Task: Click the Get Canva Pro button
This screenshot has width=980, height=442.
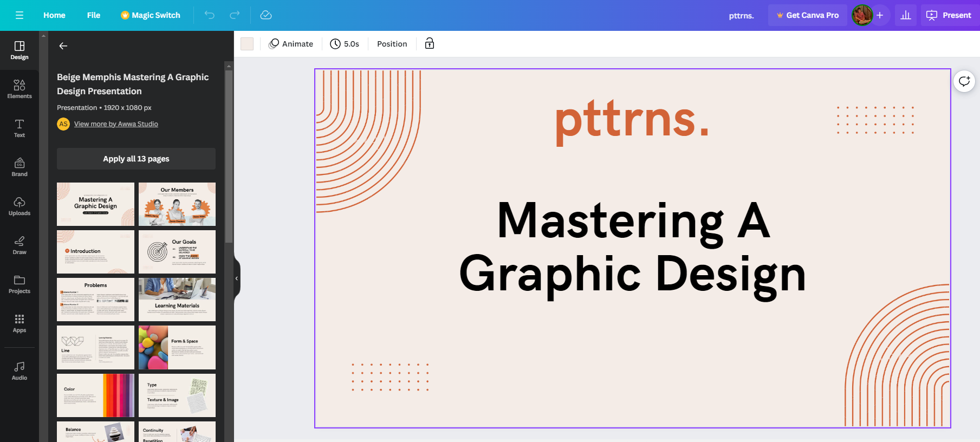Action: [807, 15]
